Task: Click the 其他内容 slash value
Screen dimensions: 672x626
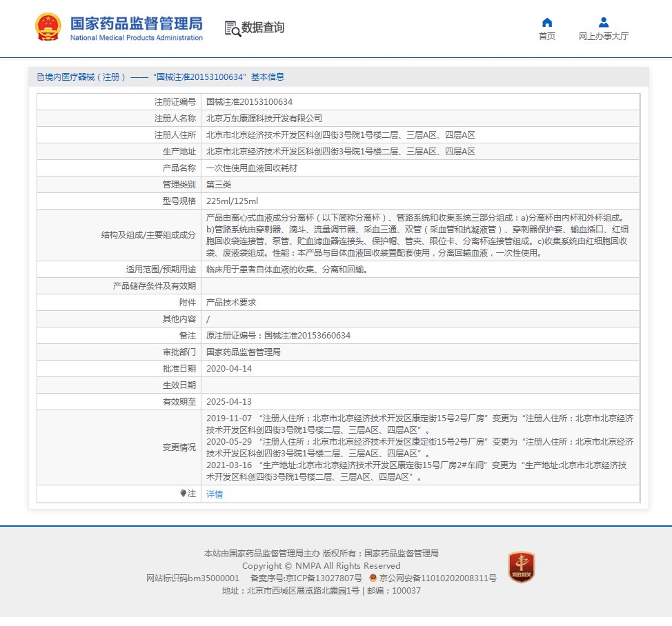Action: (208, 319)
